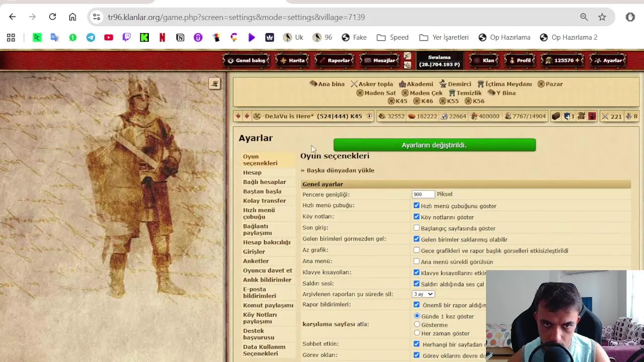Toggle Gelen birimler saklanmış olabilir checkbox

coord(417,239)
